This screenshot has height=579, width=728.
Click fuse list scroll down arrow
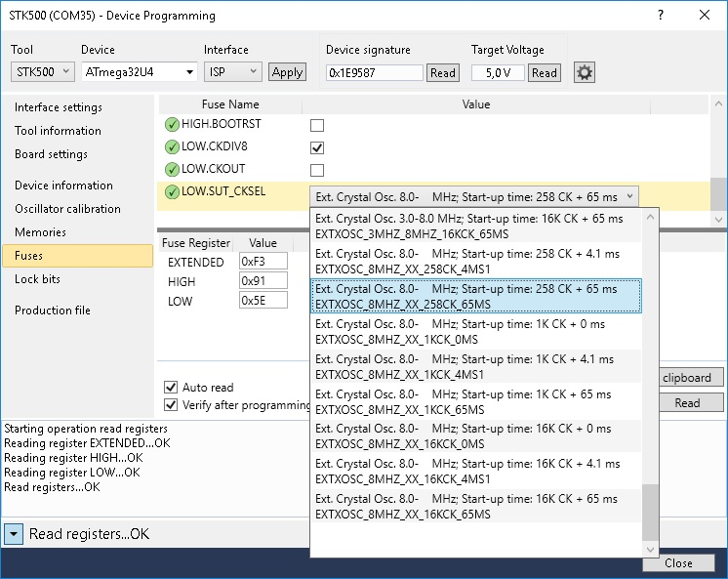[718, 219]
